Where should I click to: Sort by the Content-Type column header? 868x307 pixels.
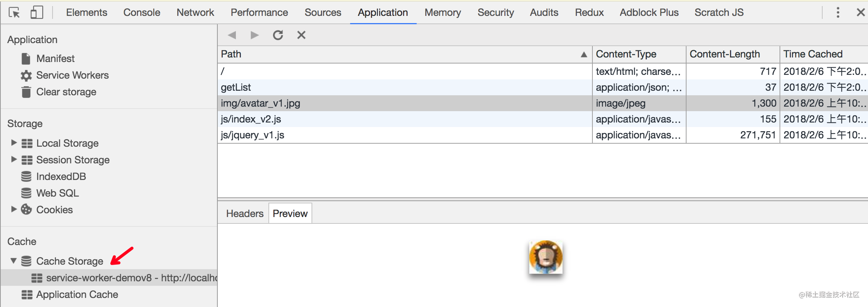tap(639, 54)
